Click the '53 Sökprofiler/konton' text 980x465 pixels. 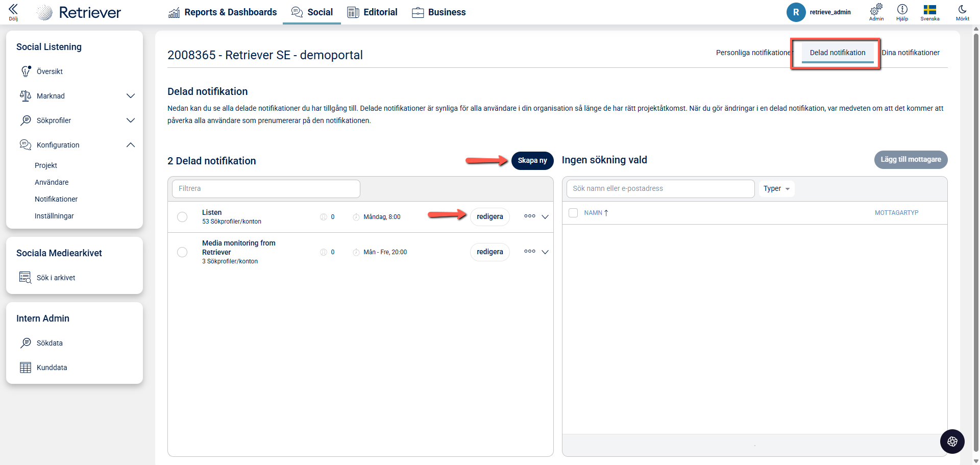(232, 222)
